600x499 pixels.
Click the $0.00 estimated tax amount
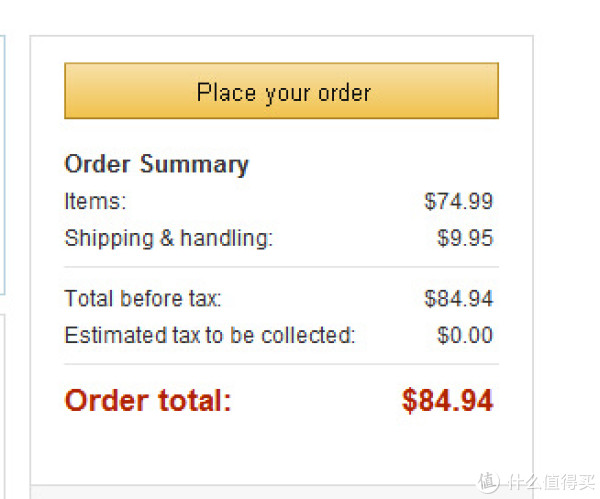point(465,335)
